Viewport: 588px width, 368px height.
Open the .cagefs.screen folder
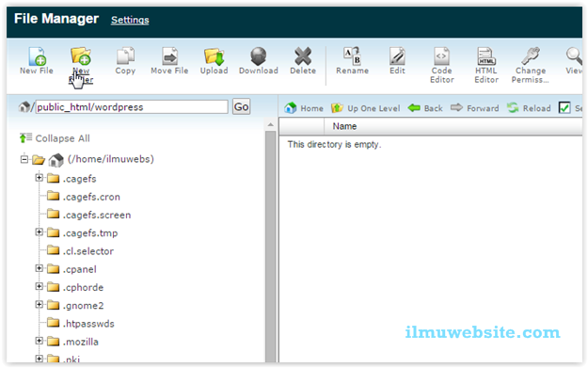point(97,215)
